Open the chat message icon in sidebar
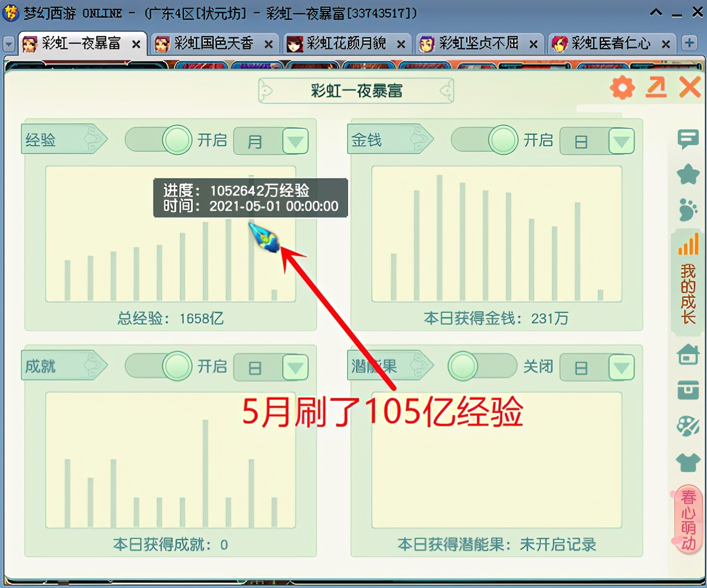 688,140
